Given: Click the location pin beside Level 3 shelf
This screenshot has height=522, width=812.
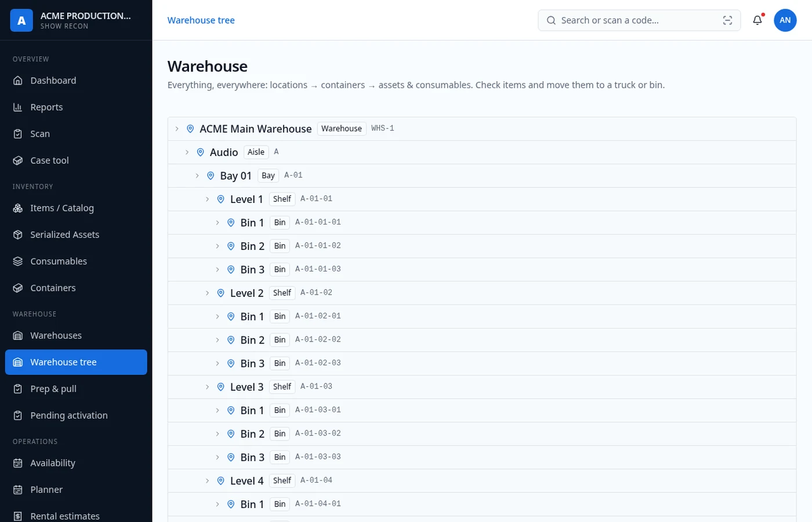Looking at the screenshot, I should [220, 387].
